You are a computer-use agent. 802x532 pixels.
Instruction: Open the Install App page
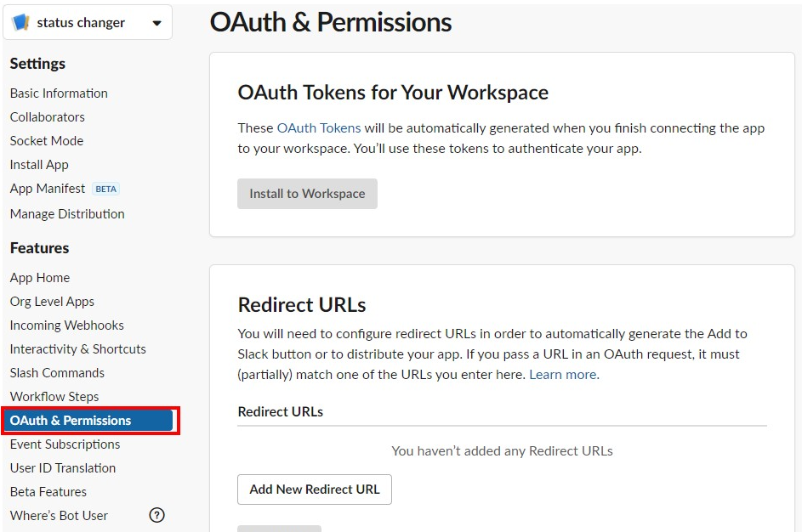click(x=38, y=165)
